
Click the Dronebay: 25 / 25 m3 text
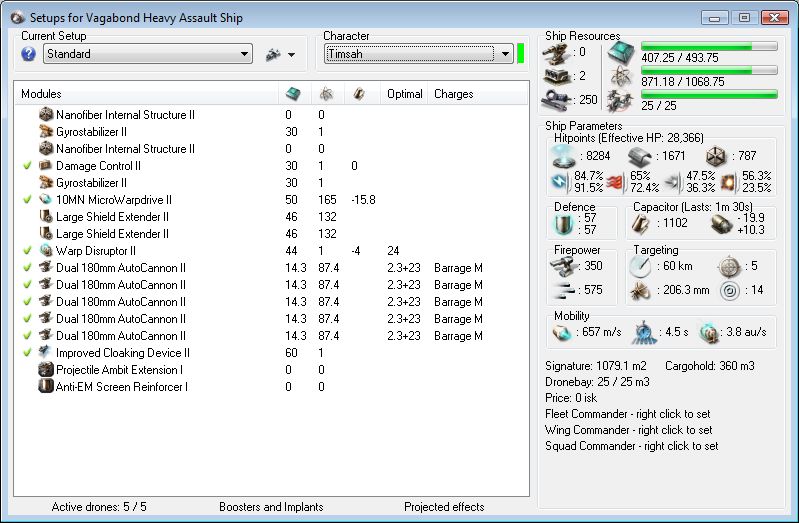point(597,382)
